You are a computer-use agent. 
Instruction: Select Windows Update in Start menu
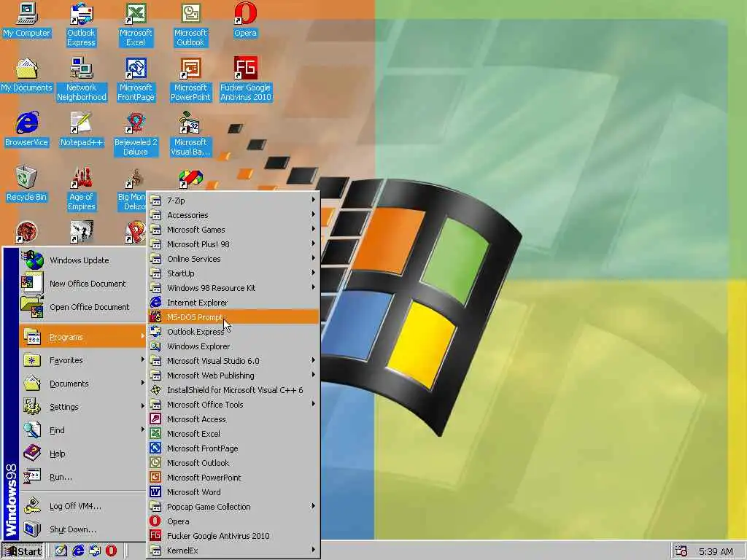click(x=83, y=260)
